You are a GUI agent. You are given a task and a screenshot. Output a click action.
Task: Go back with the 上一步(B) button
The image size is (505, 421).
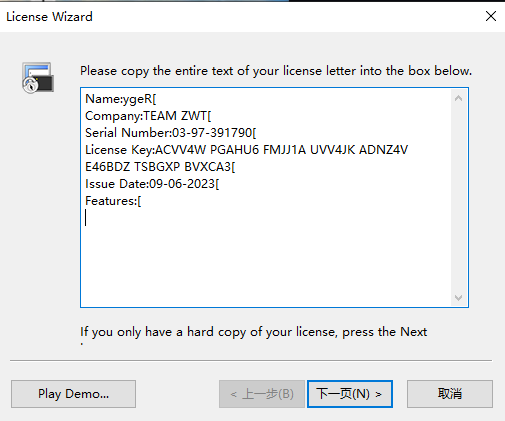pos(262,394)
